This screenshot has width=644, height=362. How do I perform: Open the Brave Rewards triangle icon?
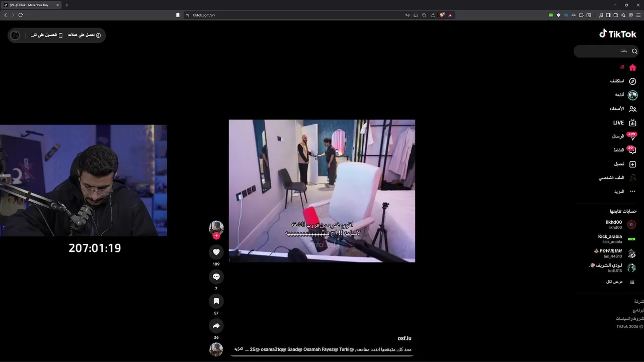click(x=450, y=15)
